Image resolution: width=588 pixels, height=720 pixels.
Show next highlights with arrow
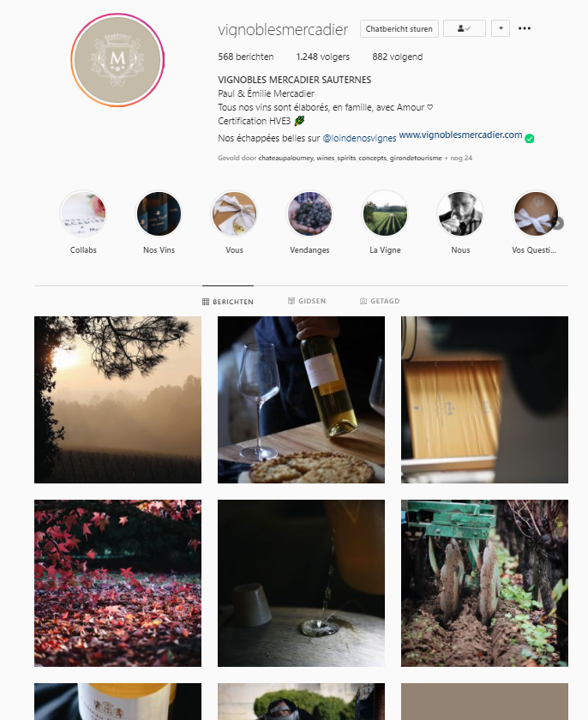tap(557, 224)
